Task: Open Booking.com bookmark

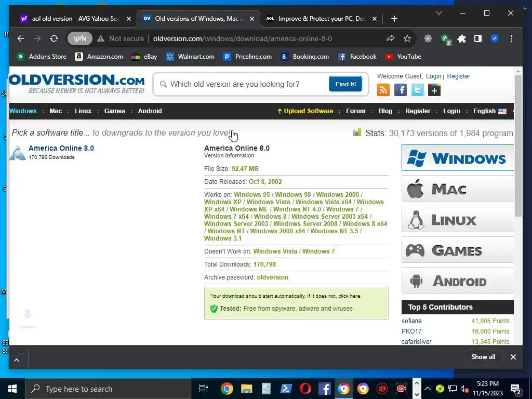Action: pyautogui.click(x=304, y=57)
